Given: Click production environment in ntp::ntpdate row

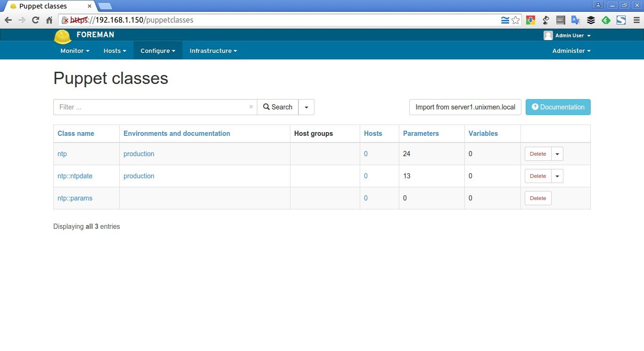Looking at the screenshot, I should coord(139,176).
